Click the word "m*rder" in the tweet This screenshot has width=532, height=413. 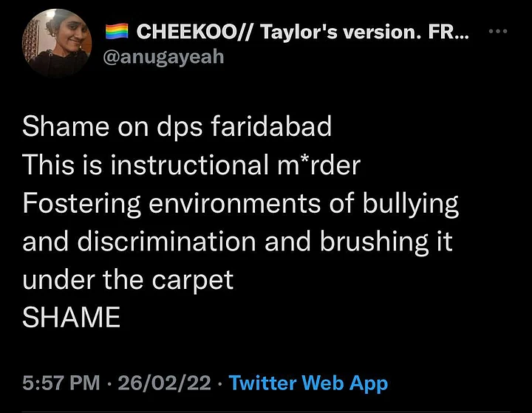315,165
